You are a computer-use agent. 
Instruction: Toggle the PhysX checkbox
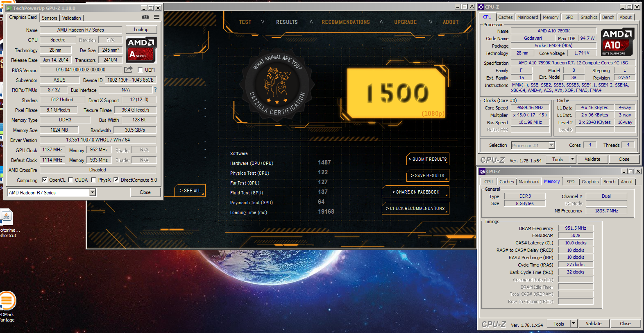tap(93, 180)
